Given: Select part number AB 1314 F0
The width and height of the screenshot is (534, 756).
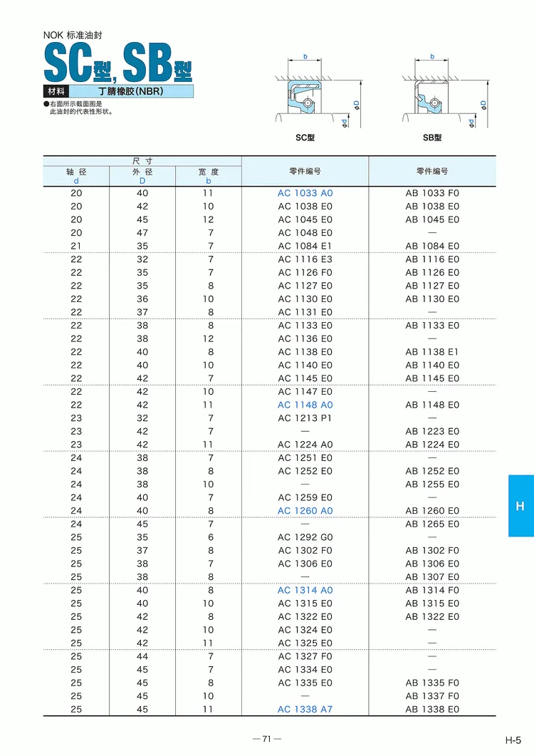Looking at the screenshot, I should pos(432,591).
